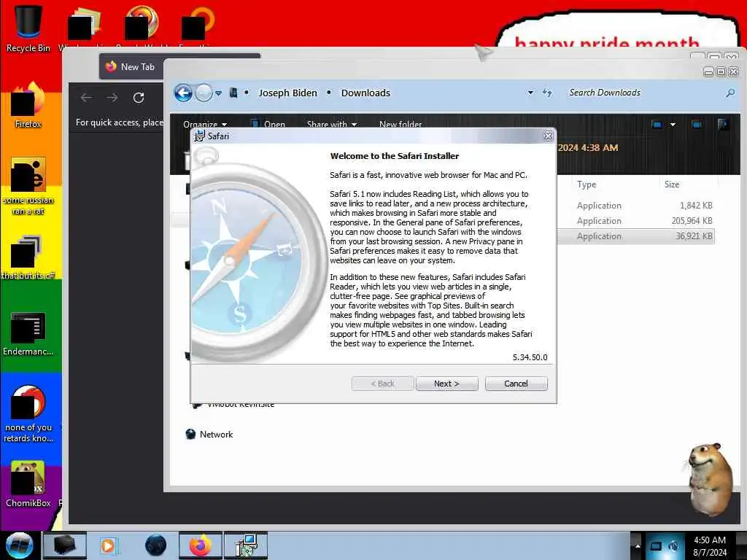
Task: Open the Share with menu
Action: [332, 124]
